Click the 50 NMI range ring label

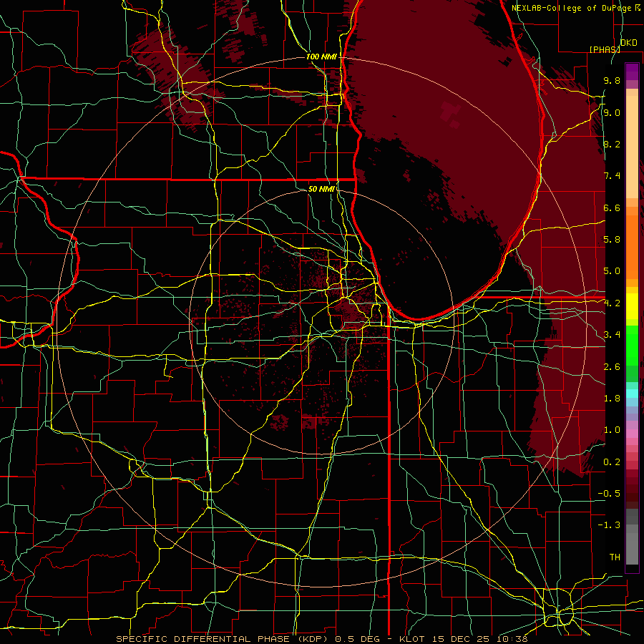point(321,189)
